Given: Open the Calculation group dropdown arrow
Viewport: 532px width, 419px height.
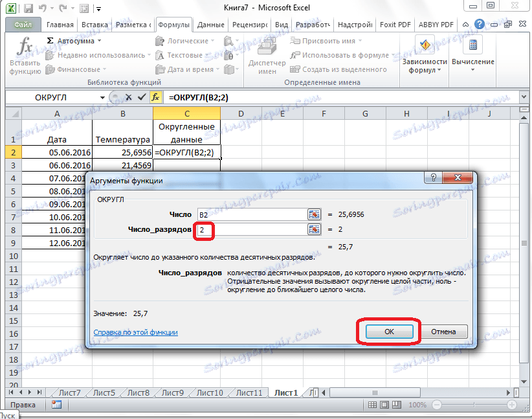Looking at the screenshot, I should (x=472, y=70).
